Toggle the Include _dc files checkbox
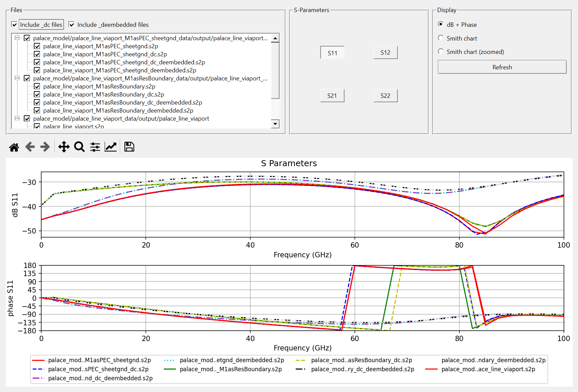 [14, 24]
